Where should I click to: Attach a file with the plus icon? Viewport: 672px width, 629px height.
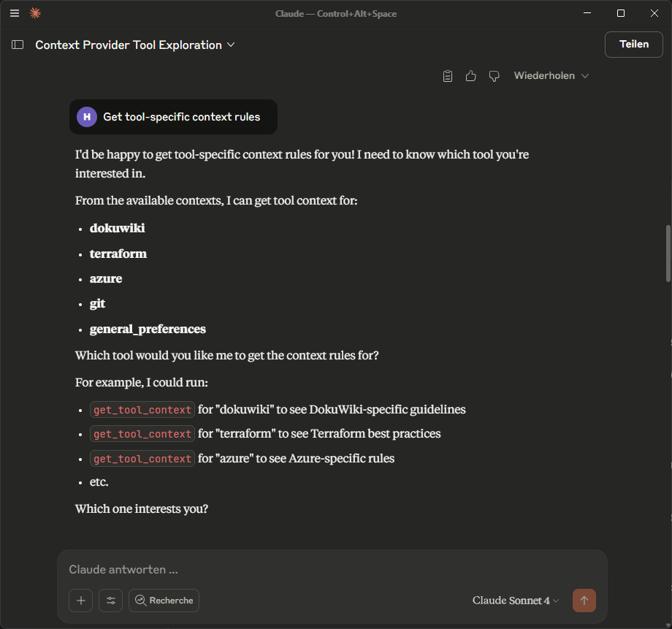pyautogui.click(x=80, y=600)
